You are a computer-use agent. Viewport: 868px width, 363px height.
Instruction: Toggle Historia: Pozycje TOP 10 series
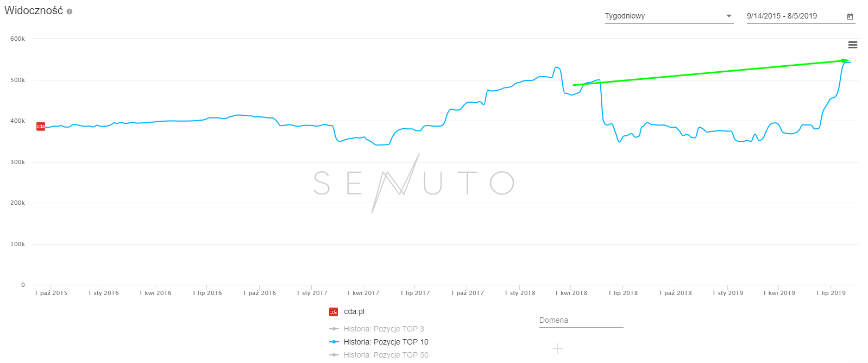386,342
